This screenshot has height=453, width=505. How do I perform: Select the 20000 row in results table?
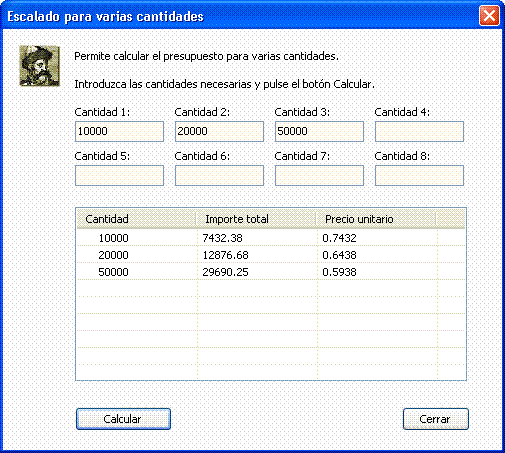tap(271, 255)
